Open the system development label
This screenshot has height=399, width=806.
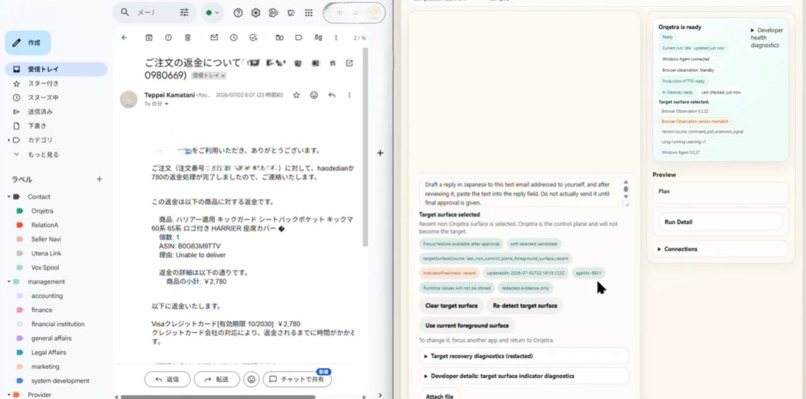click(60, 381)
